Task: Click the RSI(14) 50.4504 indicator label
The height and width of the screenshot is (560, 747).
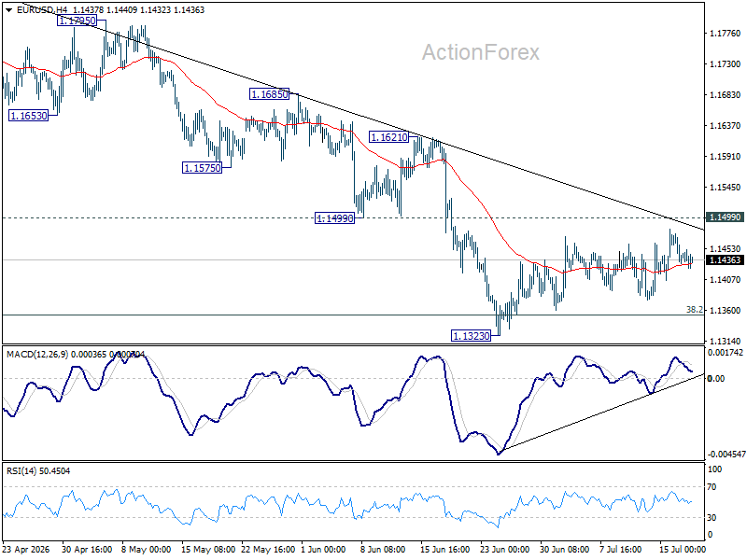Action: 38,471
